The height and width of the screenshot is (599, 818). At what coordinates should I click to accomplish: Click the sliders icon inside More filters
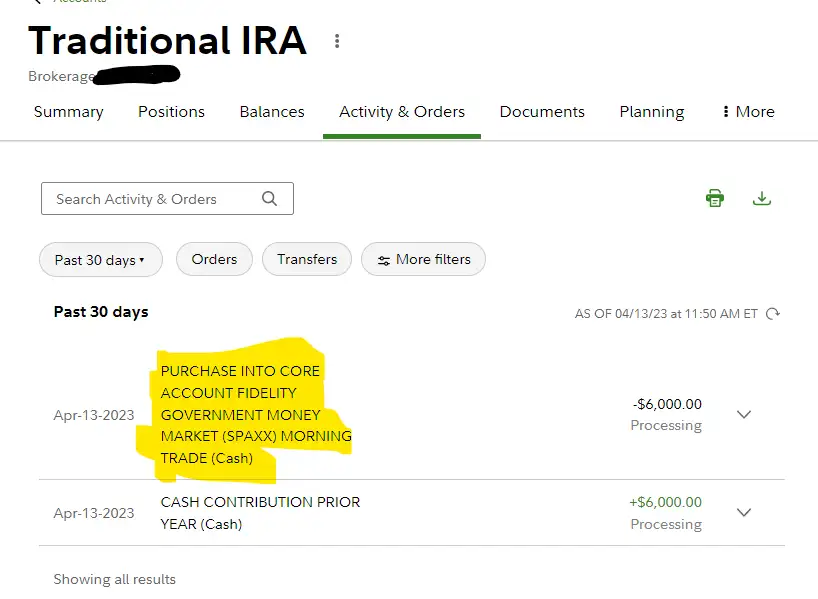point(385,259)
